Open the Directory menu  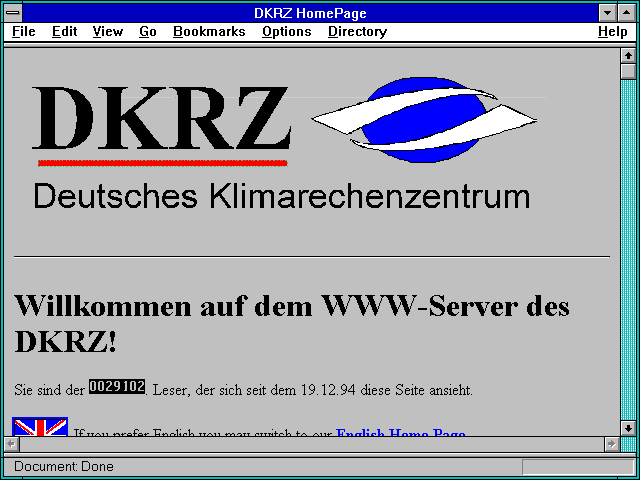(x=357, y=32)
